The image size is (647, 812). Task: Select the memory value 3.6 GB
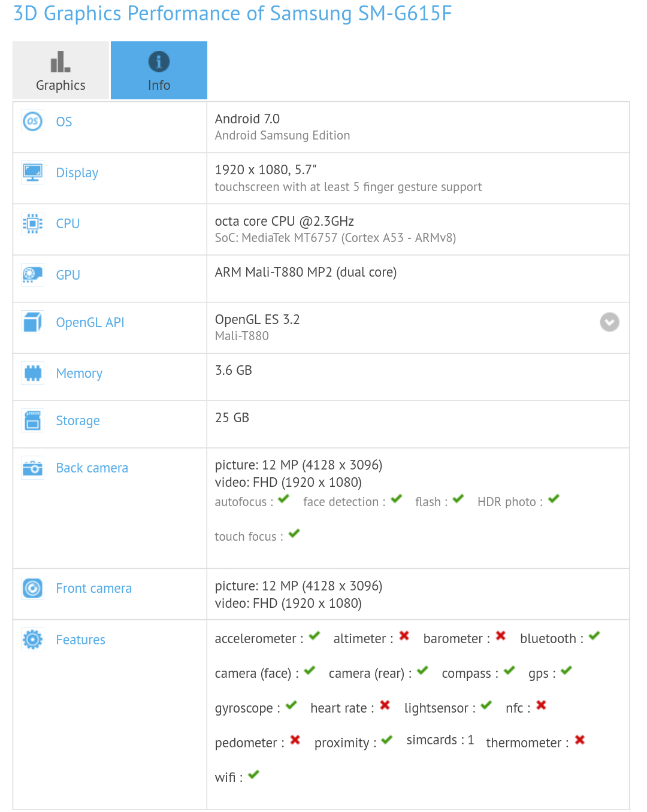234,370
